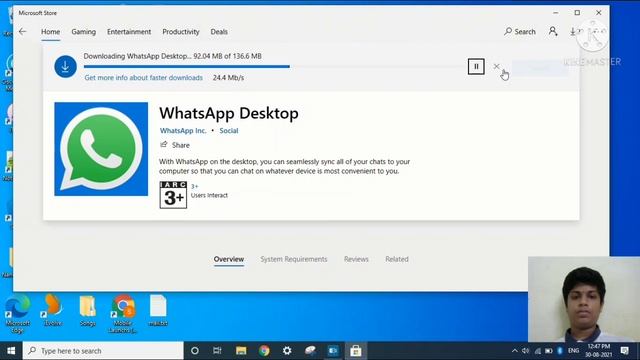
Task: Change the ENG input language
Action: pyautogui.click(x=573, y=351)
